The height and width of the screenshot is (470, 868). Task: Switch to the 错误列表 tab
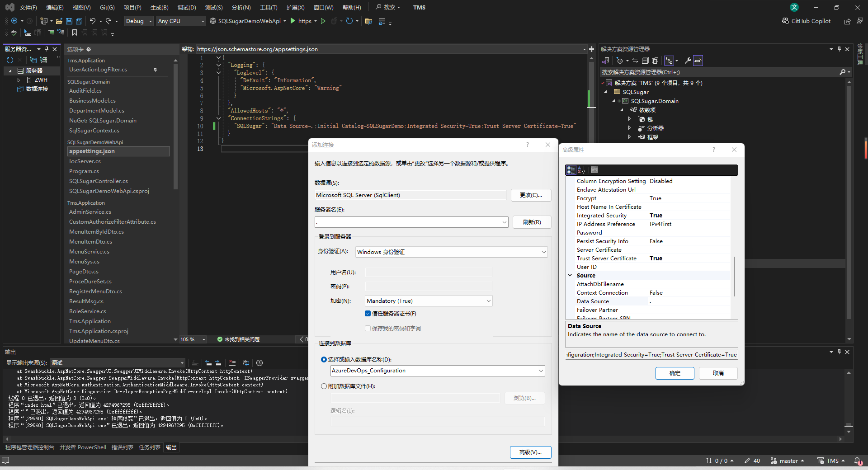123,447
